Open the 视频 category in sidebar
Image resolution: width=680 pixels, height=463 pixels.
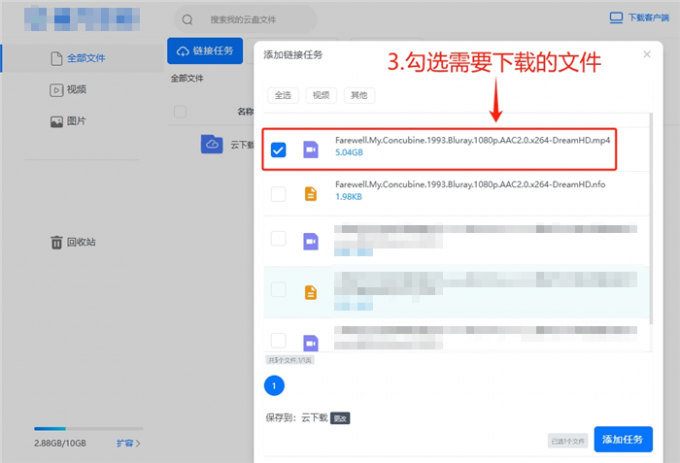(x=76, y=89)
